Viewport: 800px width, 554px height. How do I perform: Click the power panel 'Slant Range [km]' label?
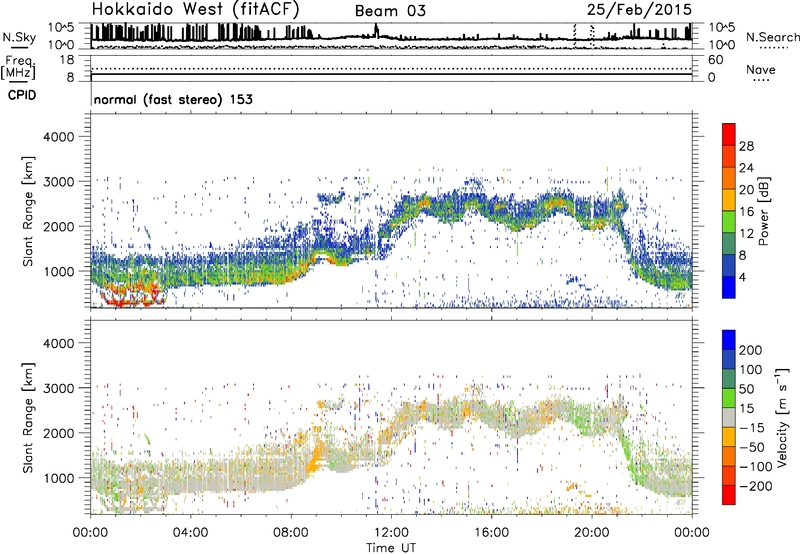[28, 211]
